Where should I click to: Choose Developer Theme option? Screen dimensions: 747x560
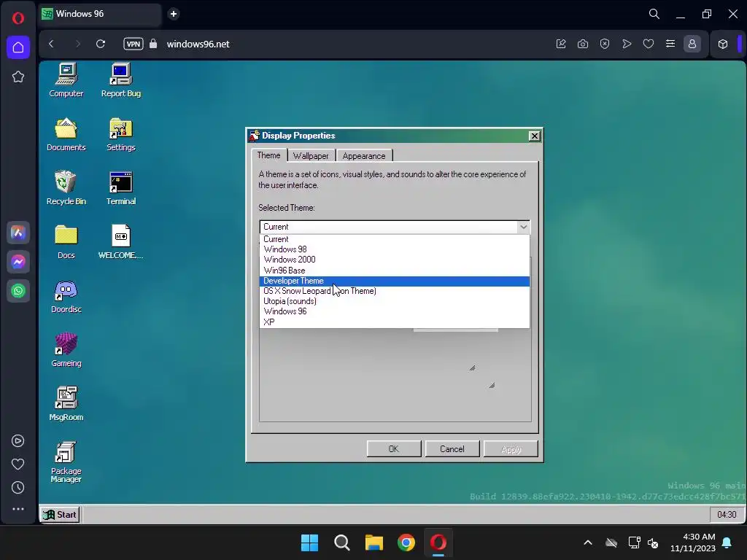tap(395, 281)
